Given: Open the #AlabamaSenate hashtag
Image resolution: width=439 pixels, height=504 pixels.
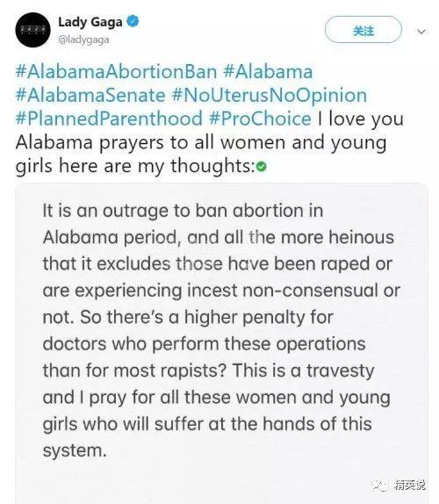Looking at the screenshot, I should 90,95.
